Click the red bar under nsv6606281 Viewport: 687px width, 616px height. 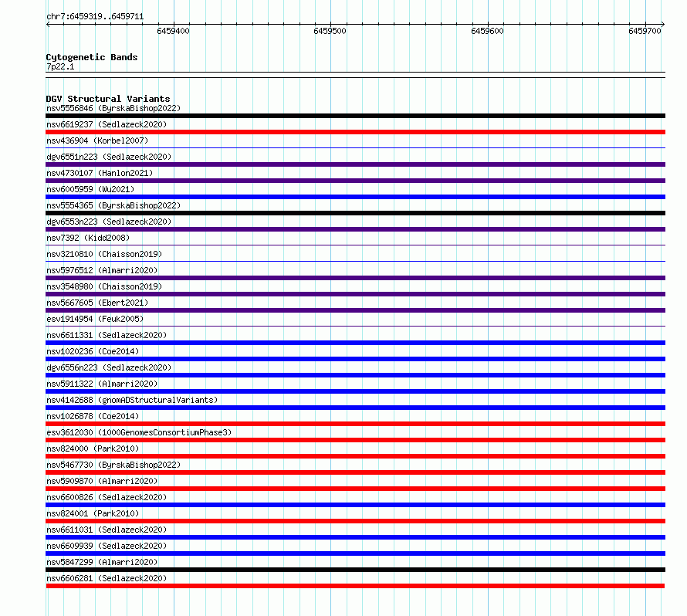pos(355,586)
